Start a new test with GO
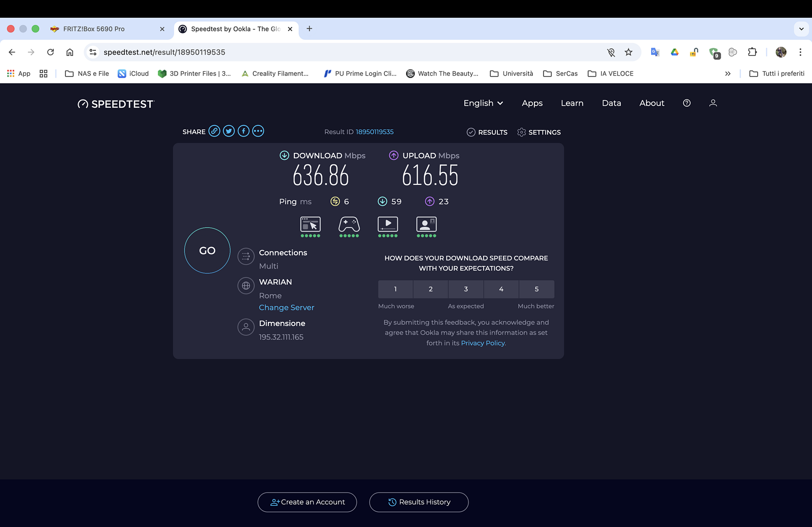Viewport: 812px width, 527px height. (207, 250)
